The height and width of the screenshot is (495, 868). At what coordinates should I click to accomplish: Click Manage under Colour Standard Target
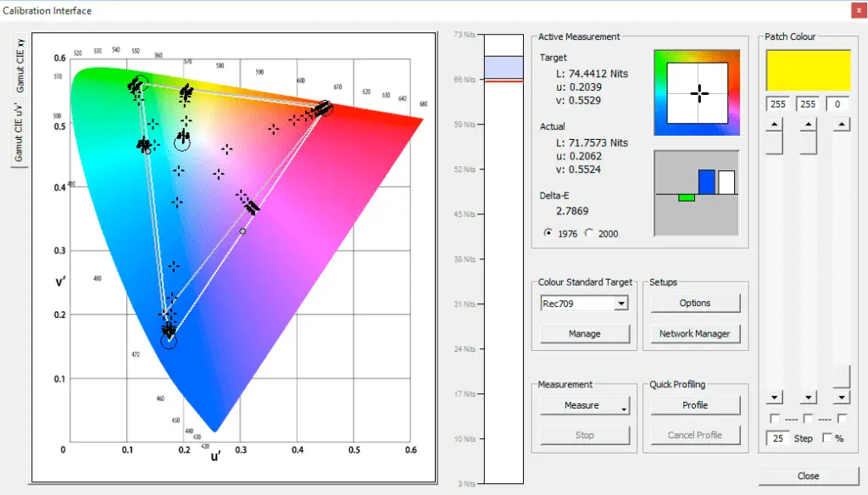(584, 334)
